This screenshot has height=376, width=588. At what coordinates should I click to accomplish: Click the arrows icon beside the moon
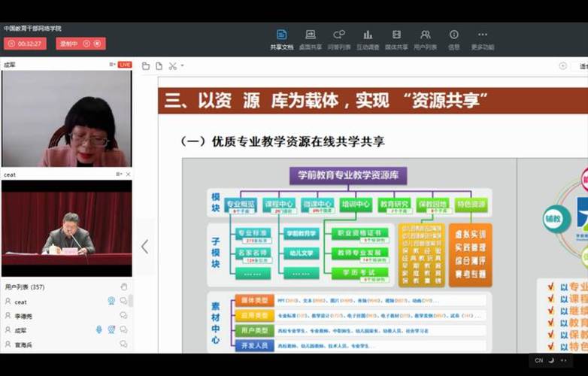[564, 360]
